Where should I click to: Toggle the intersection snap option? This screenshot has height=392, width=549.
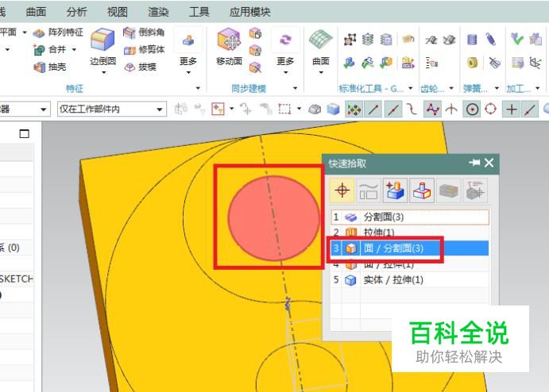pyautogui.click(x=451, y=110)
